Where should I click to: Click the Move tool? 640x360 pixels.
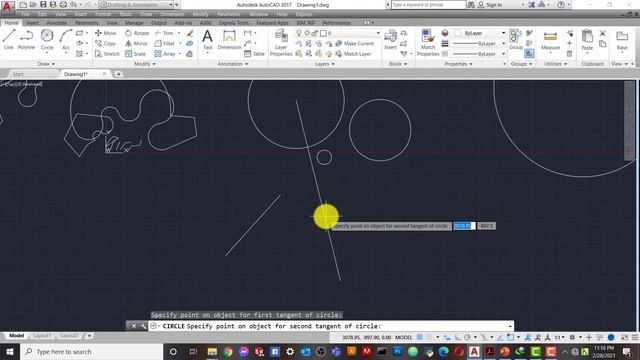pyautogui.click(x=105, y=33)
